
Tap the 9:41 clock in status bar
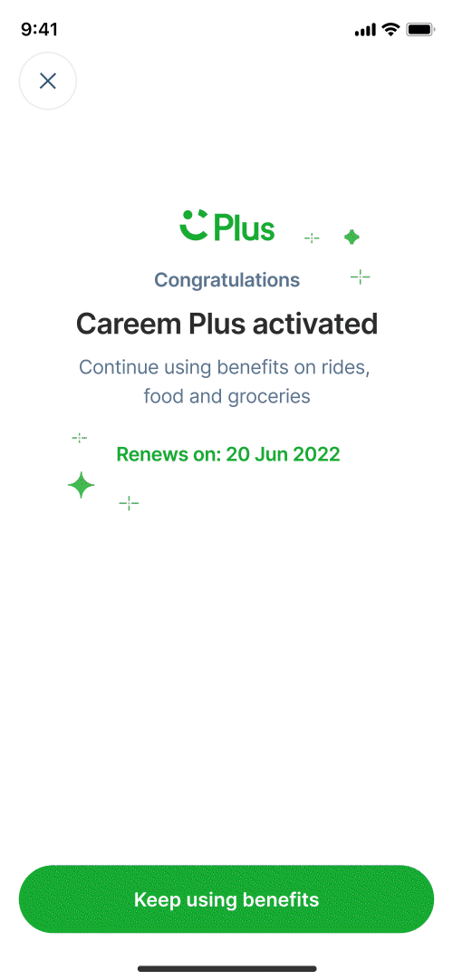point(39,29)
